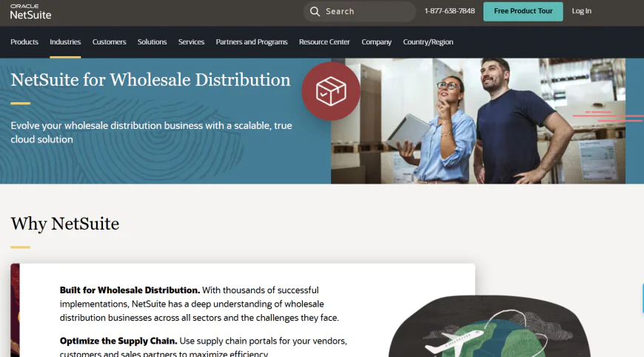
Task: Click the airplane globe illustration
Action: [489, 326]
